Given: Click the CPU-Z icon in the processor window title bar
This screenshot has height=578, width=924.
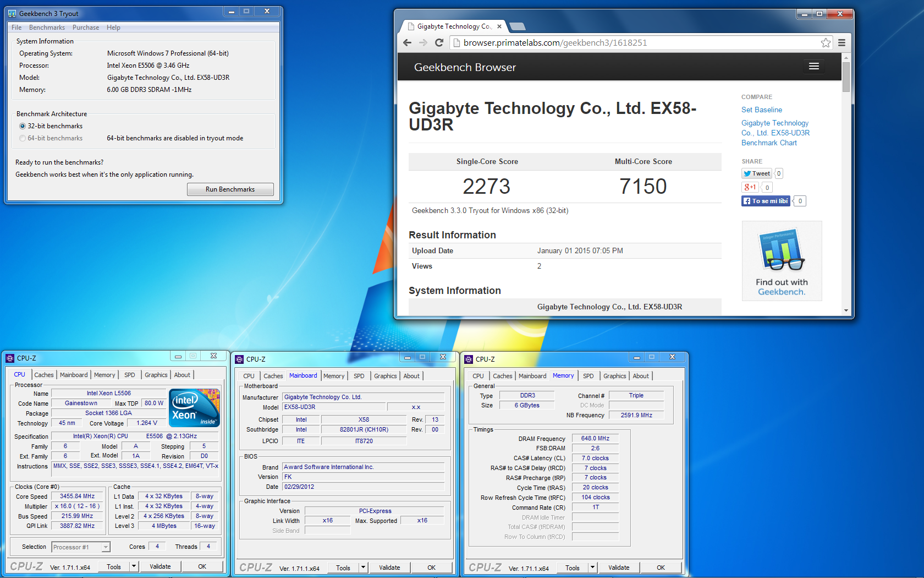Looking at the screenshot, I should (10, 358).
